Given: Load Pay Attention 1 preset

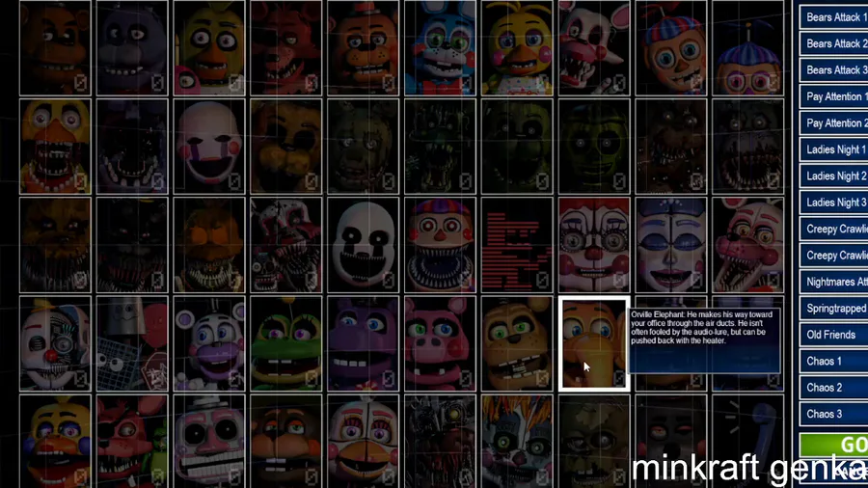Looking at the screenshot, I should point(833,96).
